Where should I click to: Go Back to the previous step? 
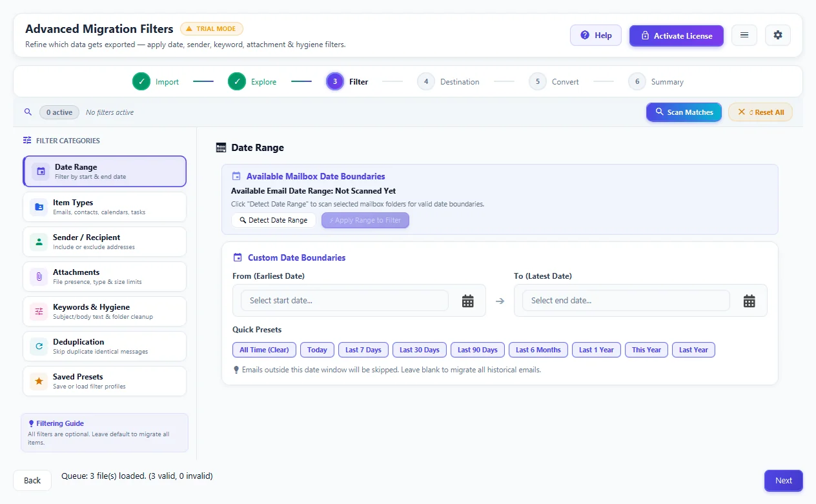32,480
